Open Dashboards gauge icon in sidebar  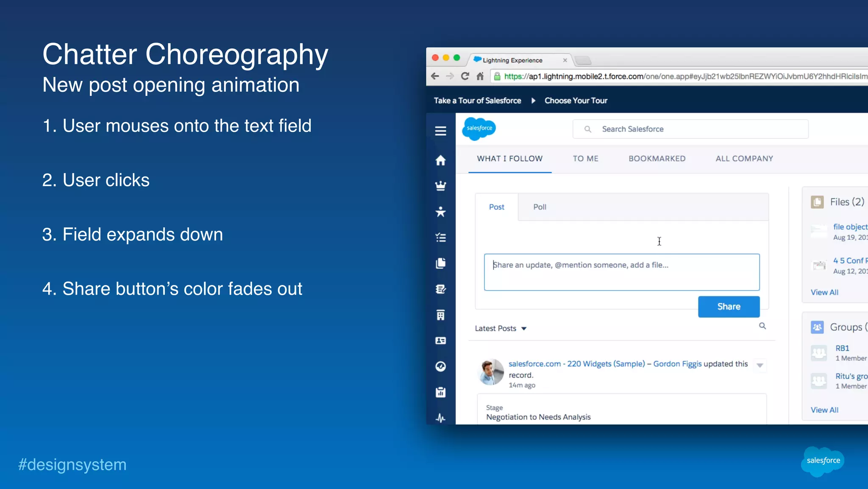tap(440, 366)
